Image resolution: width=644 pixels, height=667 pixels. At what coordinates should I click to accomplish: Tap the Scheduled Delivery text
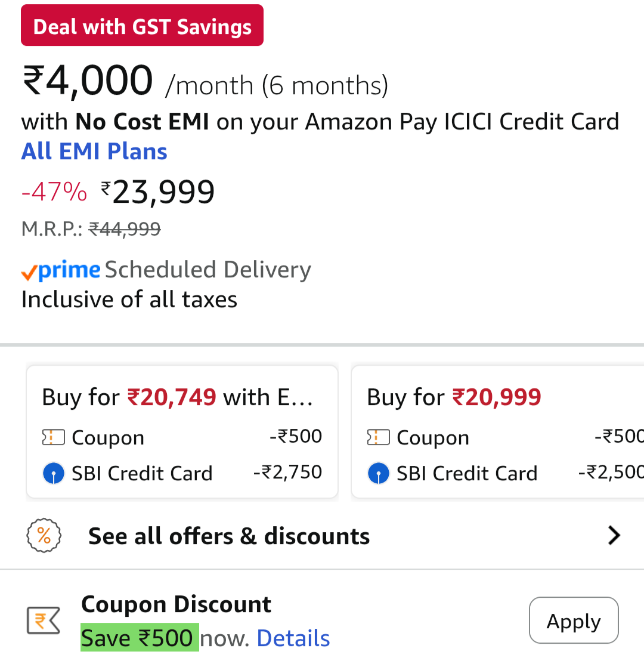pyautogui.click(x=208, y=270)
